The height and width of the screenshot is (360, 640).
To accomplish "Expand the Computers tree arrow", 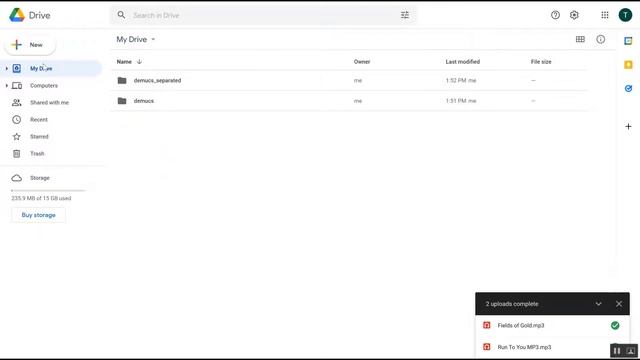I will tap(6, 86).
